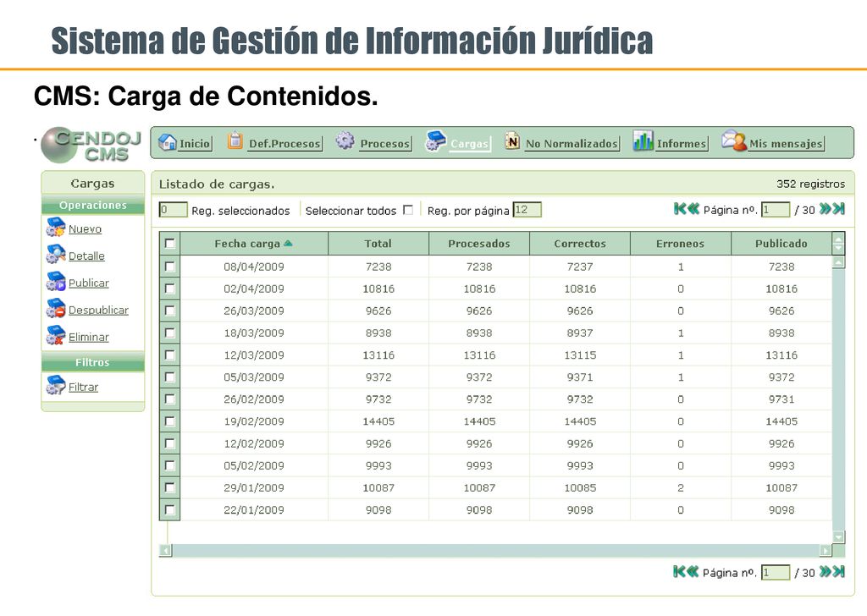Click the CENDOJ CMS logo

[x=91, y=145]
